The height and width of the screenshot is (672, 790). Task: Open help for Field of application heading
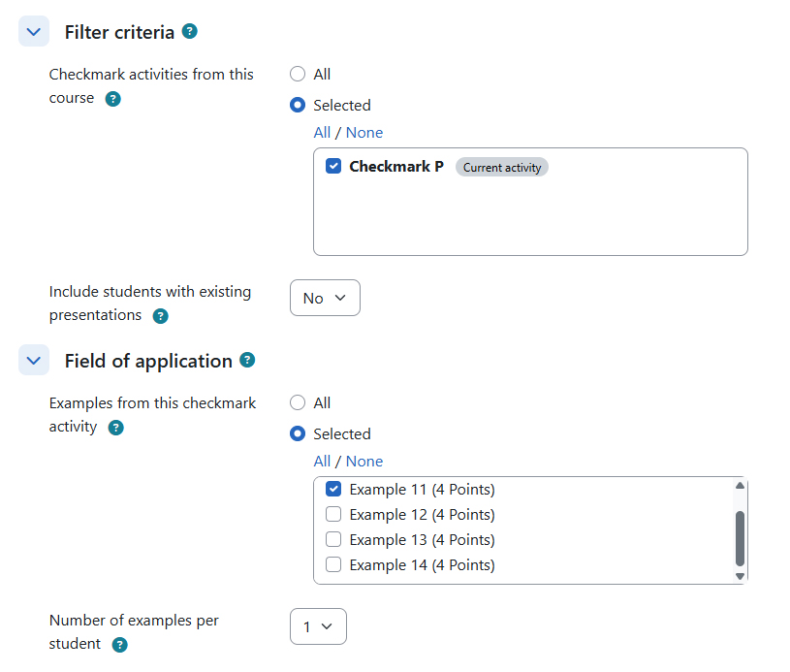pos(247,360)
